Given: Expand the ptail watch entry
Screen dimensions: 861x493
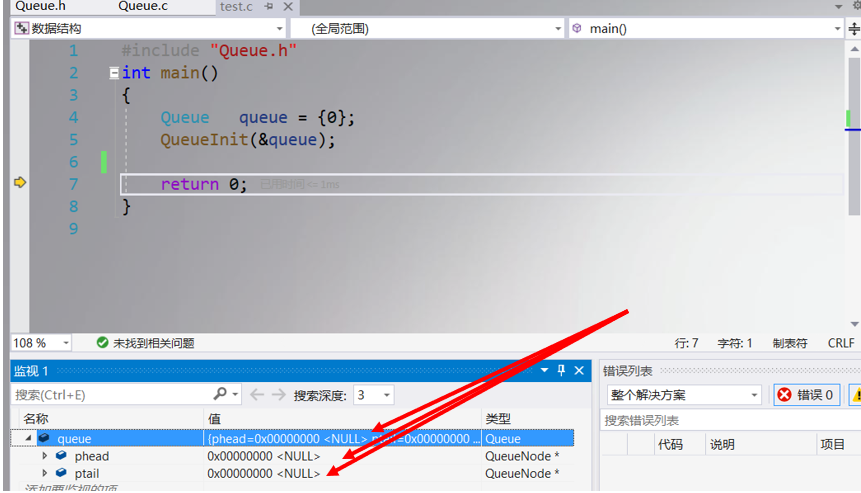Looking at the screenshot, I should click(45, 473).
